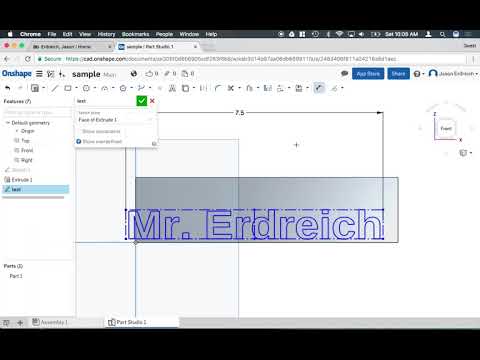Open the versions and history globe icon
The image size is (480, 360).
pyautogui.click(x=134, y=74)
